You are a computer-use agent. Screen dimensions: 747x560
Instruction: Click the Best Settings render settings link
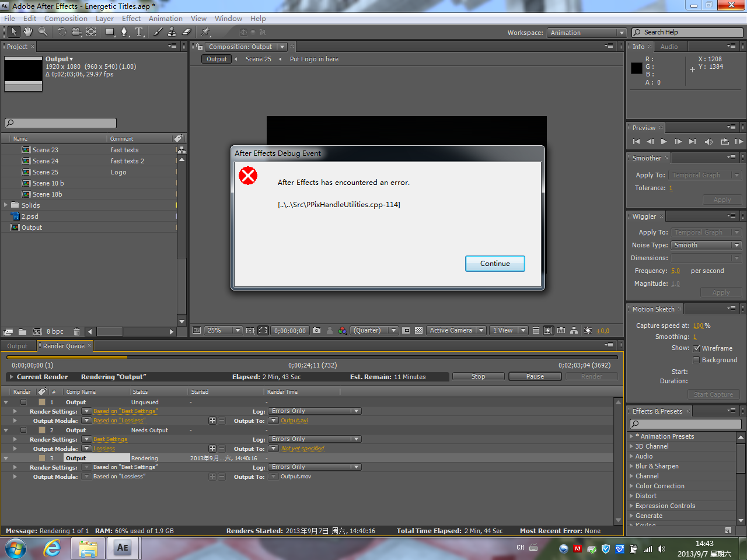(110, 439)
